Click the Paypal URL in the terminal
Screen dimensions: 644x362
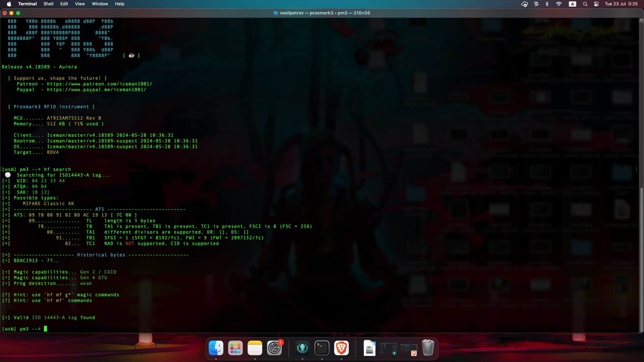coord(97,90)
